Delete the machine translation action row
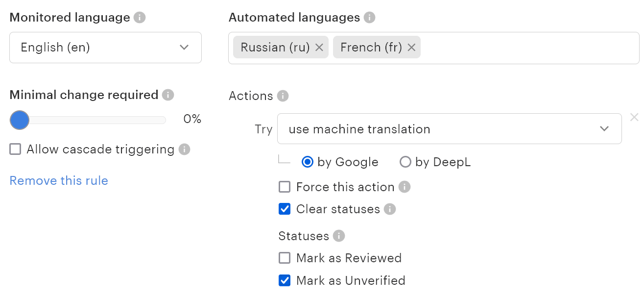644x299 pixels. (x=634, y=117)
